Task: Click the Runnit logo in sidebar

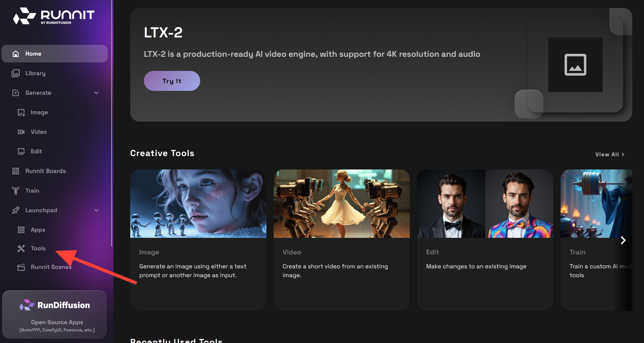Action: point(53,16)
